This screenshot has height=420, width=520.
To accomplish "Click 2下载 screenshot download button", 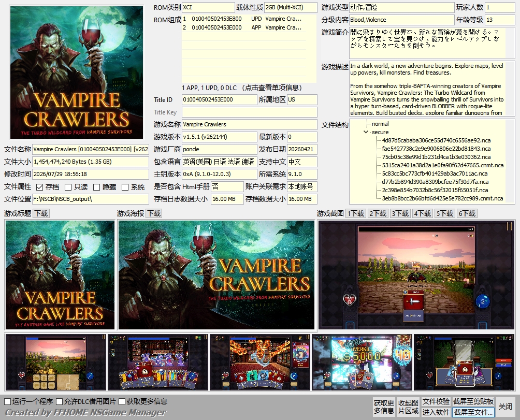I will [378, 213].
